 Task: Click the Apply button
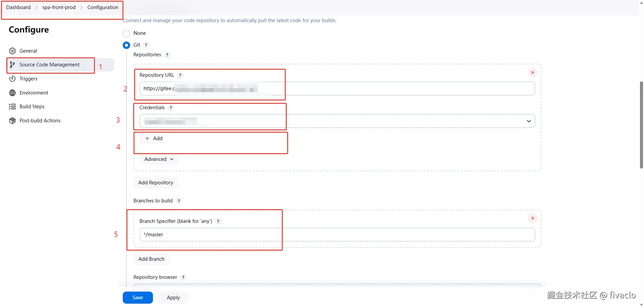tap(173, 298)
